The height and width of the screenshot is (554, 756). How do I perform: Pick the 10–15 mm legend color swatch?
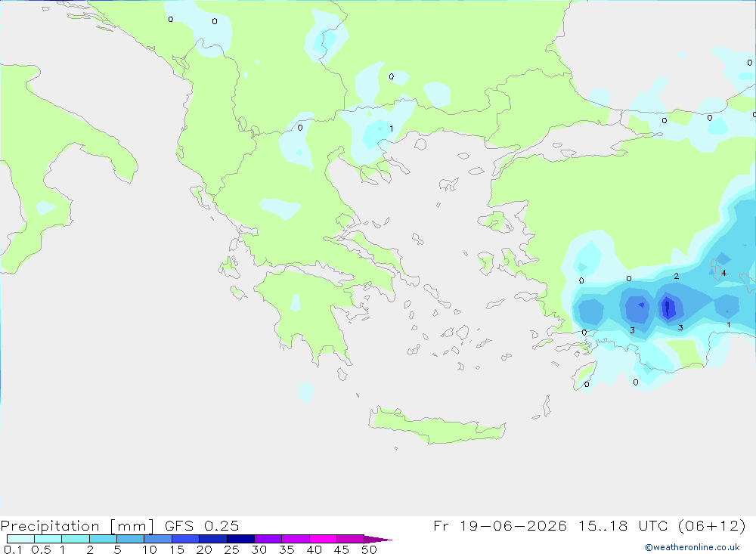[158, 539]
